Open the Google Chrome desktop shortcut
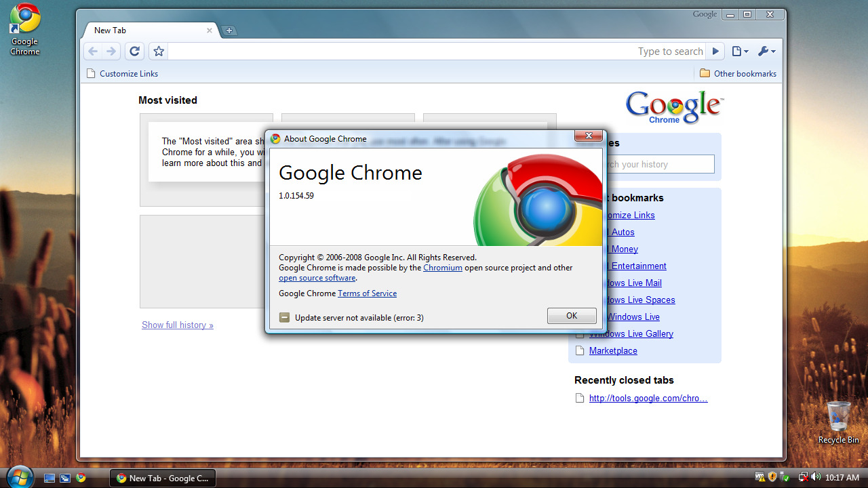 (x=25, y=30)
